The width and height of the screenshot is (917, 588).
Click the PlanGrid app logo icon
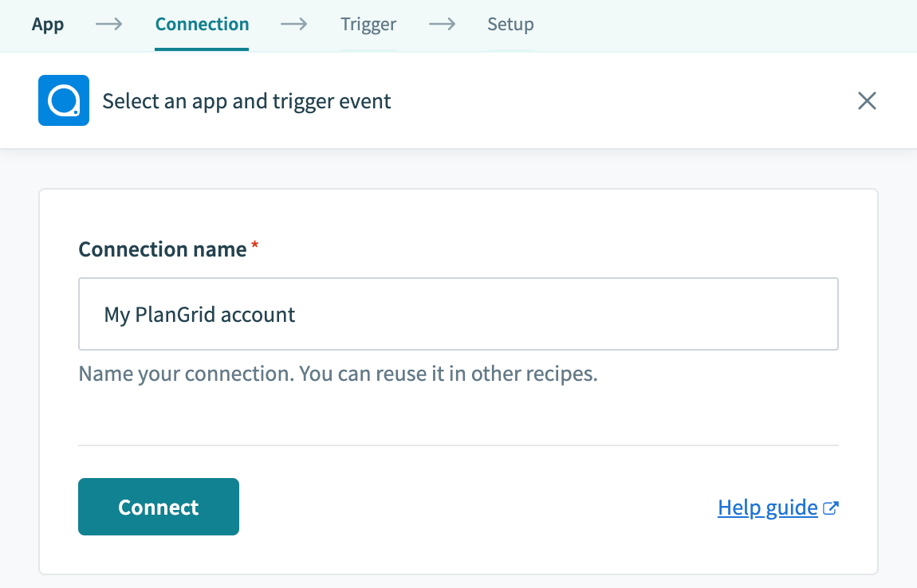point(63,100)
